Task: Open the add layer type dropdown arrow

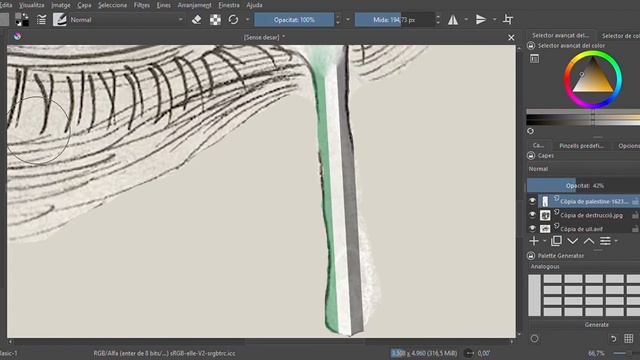Action: (x=544, y=241)
